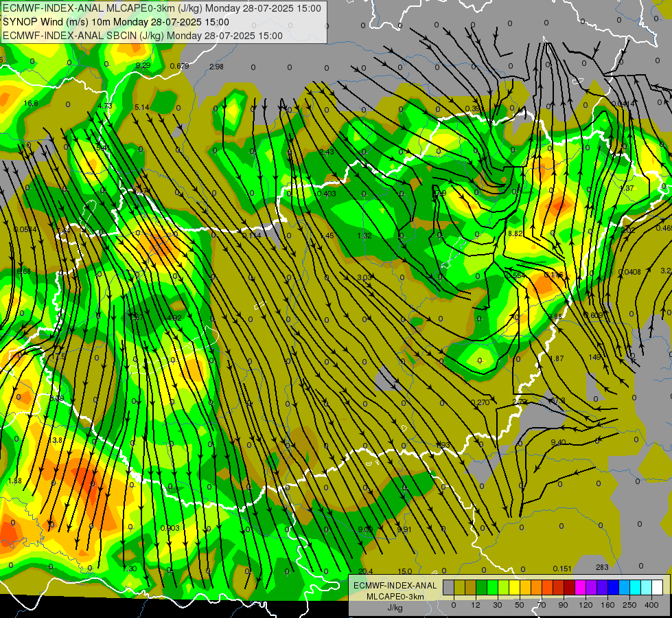Select the dark red legend swatch

(570, 587)
